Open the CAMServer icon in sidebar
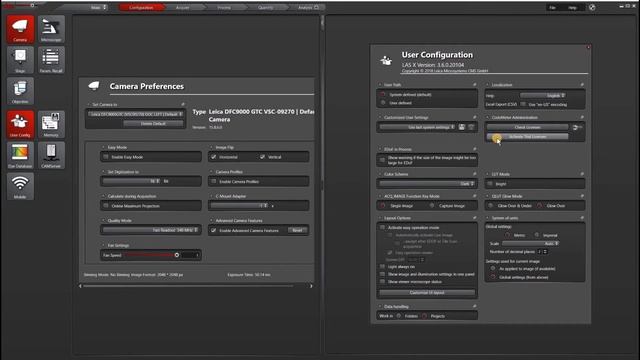 (x=51, y=155)
